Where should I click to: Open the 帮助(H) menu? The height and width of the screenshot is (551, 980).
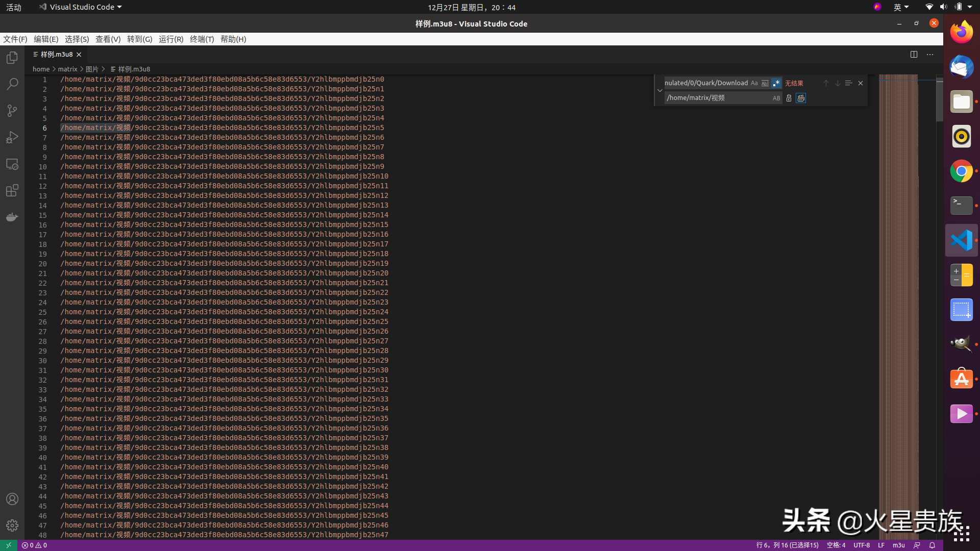[233, 39]
